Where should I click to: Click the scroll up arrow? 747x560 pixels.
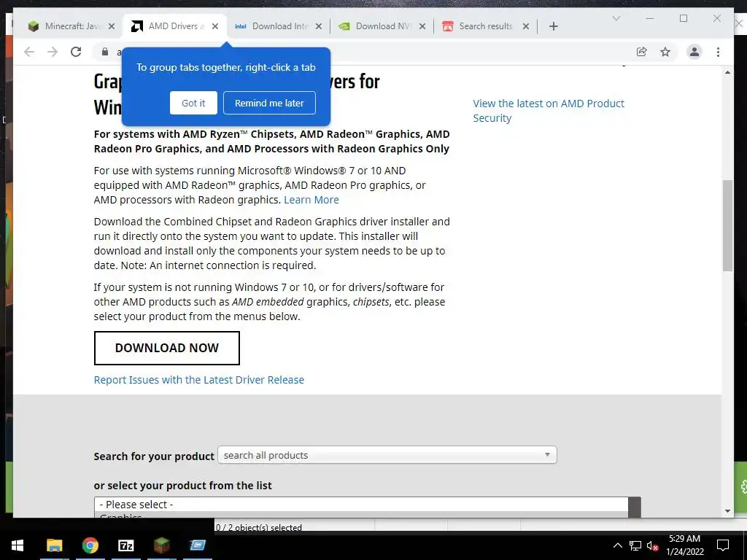pyautogui.click(x=727, y=72)
